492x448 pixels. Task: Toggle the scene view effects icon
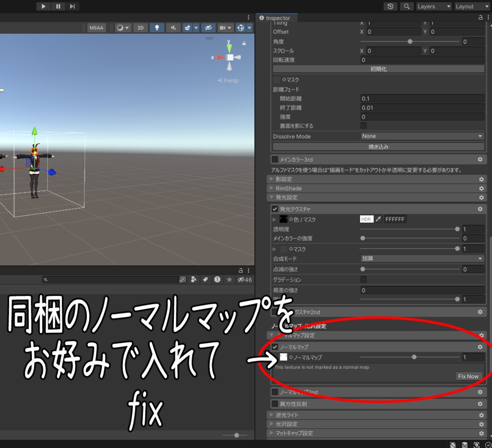tap(187, 27)
